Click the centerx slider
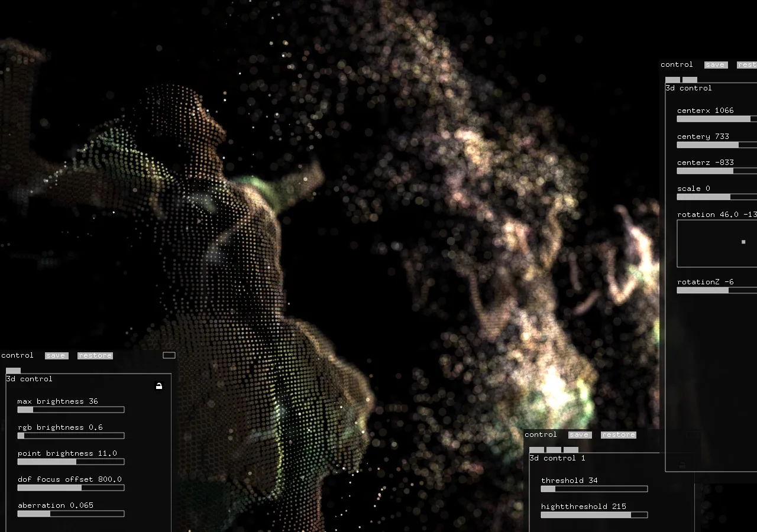This screenshot has width=757, height=532. pyautogui.click(x=717, y=119)
